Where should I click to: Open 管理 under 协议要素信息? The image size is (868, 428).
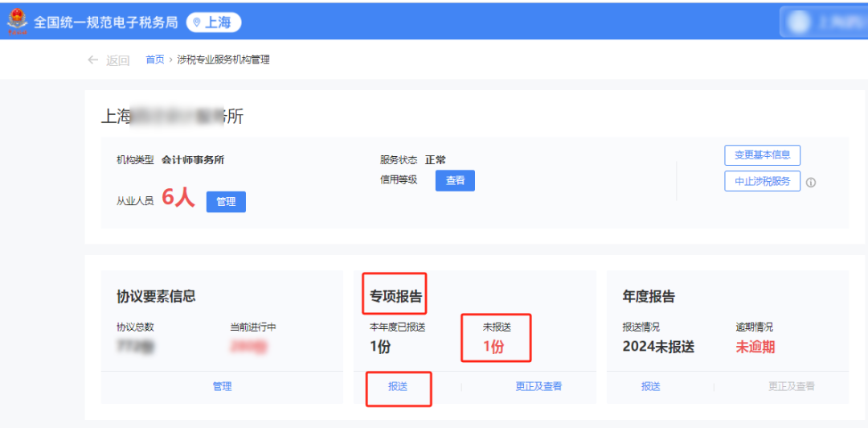coord(222,387)
